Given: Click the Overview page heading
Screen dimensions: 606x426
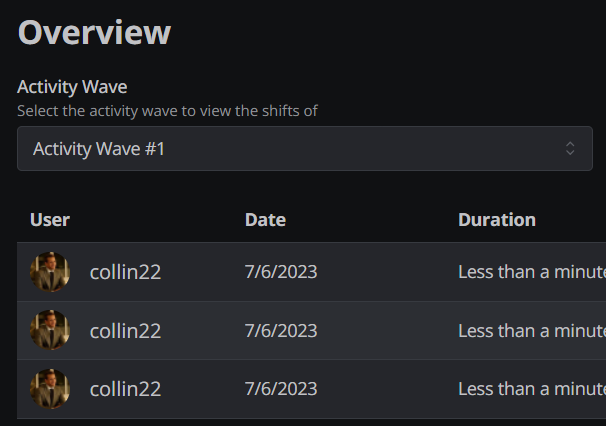Looking at the screenshot, I should [94, 32].
